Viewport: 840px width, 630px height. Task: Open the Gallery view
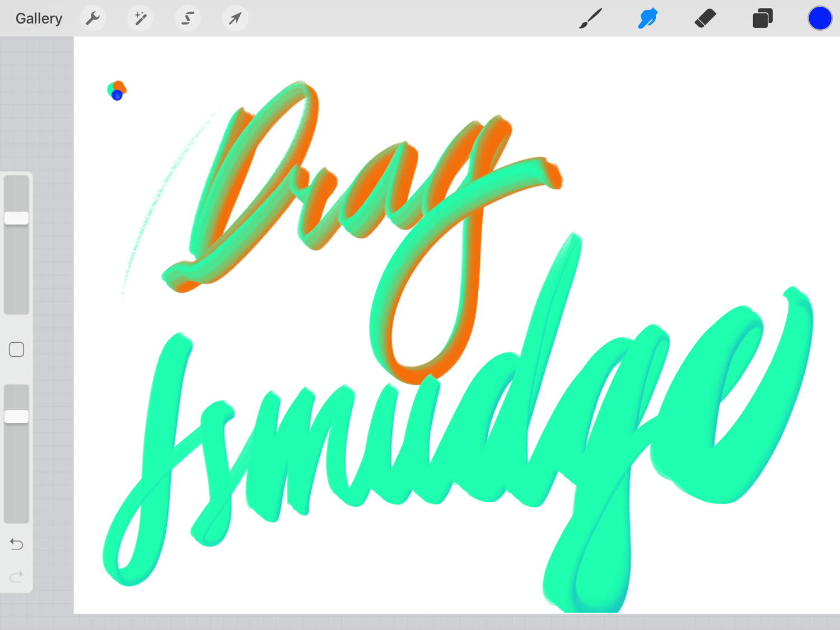(39, 18)
